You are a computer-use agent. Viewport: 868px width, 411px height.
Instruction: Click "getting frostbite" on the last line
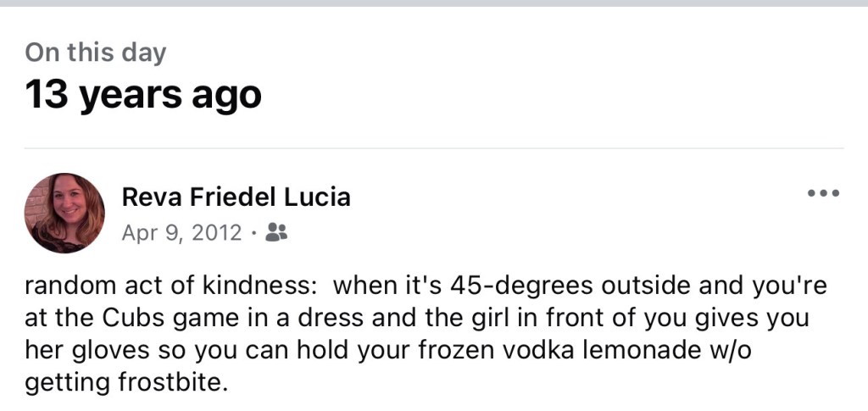(127, 382)
